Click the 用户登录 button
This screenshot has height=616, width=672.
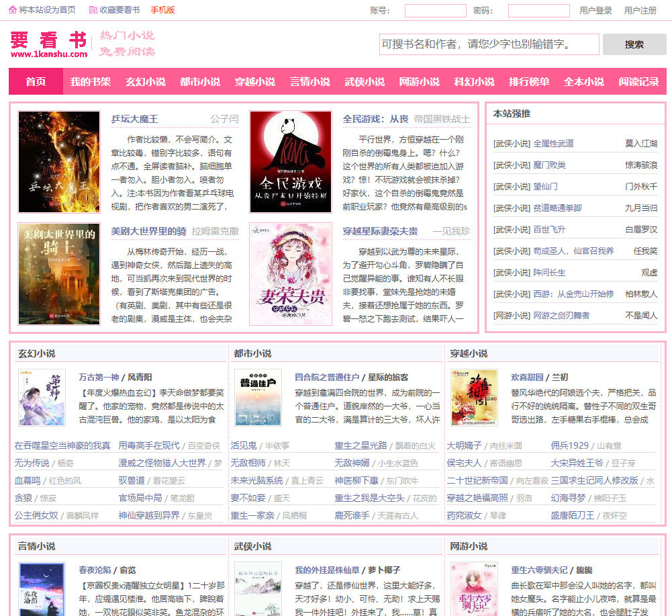pyautogui.click(x=596, y=9)
